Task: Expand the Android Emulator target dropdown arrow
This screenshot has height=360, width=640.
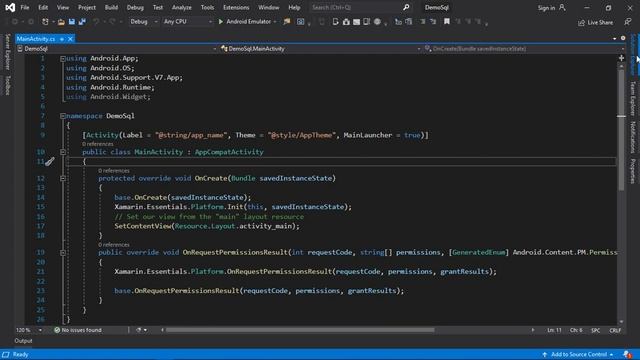Action: [275, 22]
